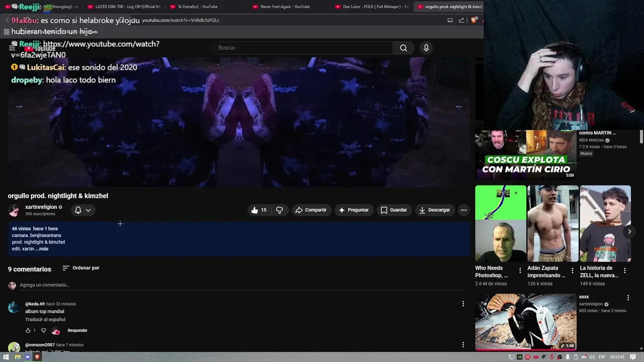Open Coscu explota con Martín Cirio thumbnail
The image size is (644, 362).
pyautogui.click(x=526, y=154)
